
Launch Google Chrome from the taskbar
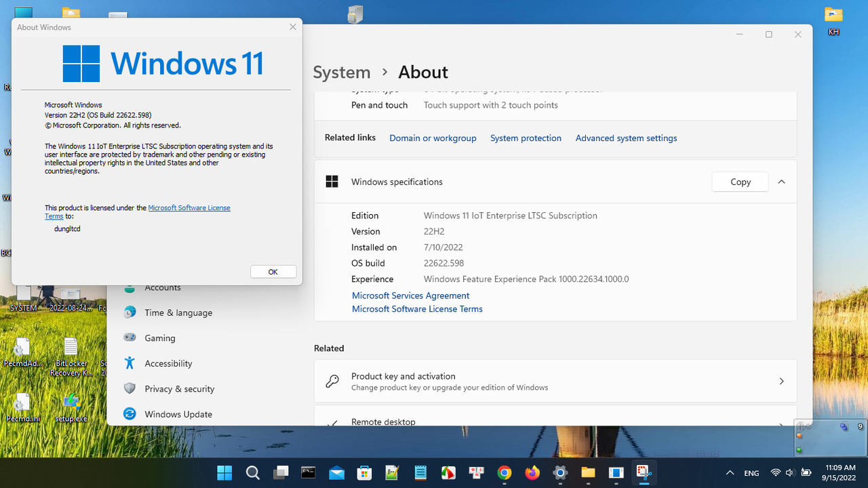coord(505,472)
